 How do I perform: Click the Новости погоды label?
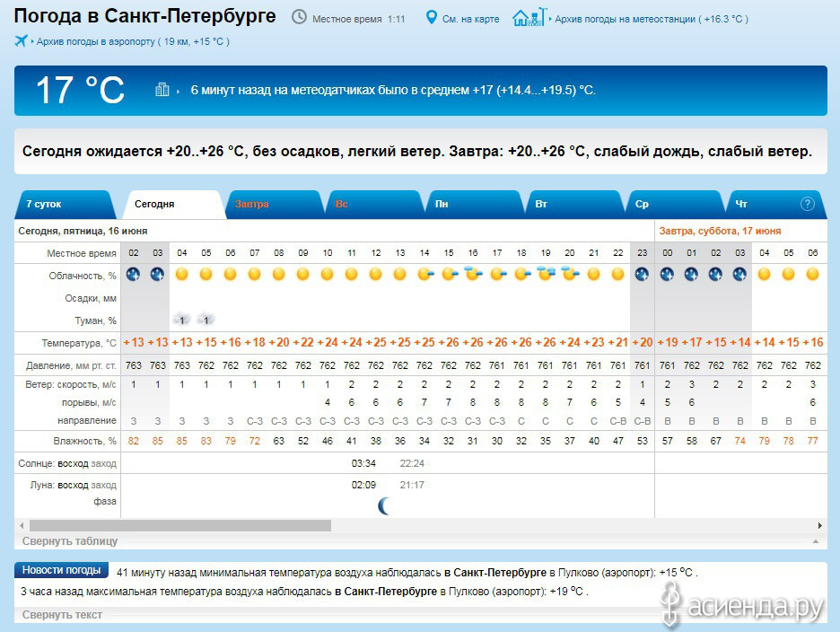(x=61, y=570)
